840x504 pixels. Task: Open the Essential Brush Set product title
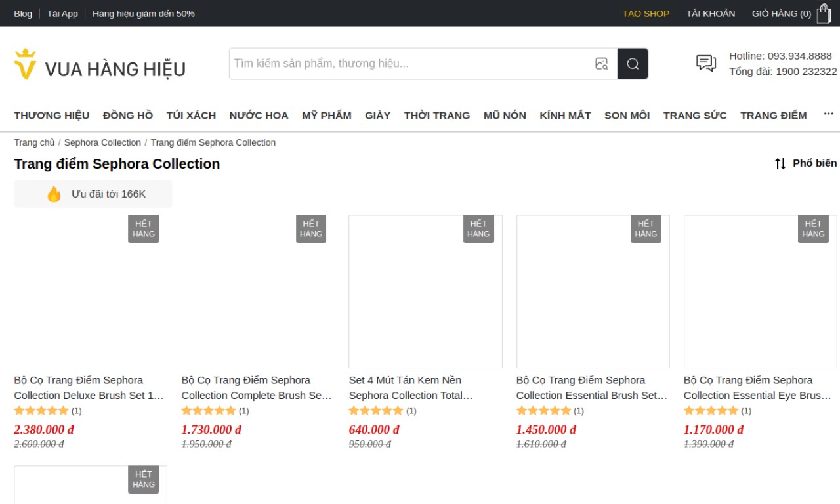[x=592, y=388]
